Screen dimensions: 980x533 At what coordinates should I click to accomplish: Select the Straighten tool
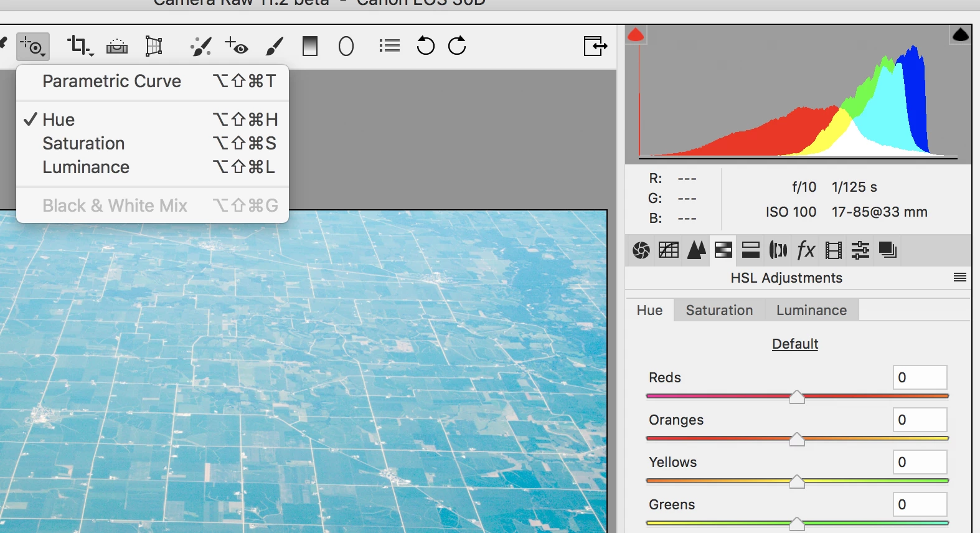tap(117, 46)
